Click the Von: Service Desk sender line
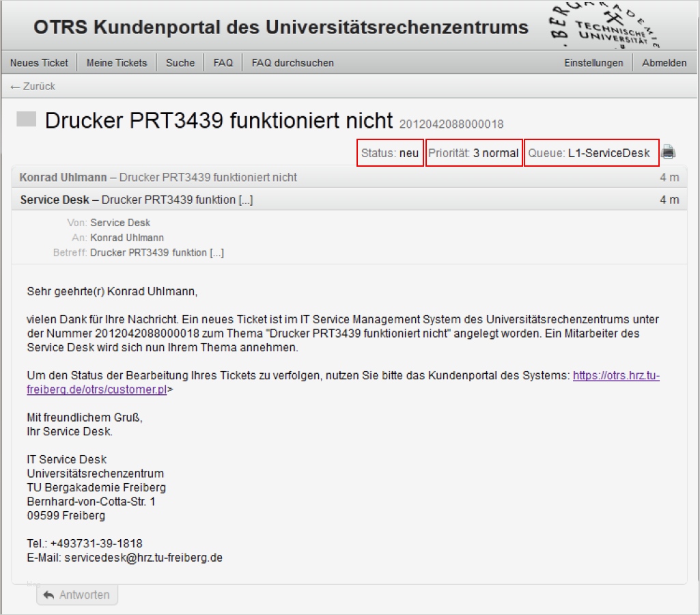This screenshot has height=615, width=700. (109, 222)
